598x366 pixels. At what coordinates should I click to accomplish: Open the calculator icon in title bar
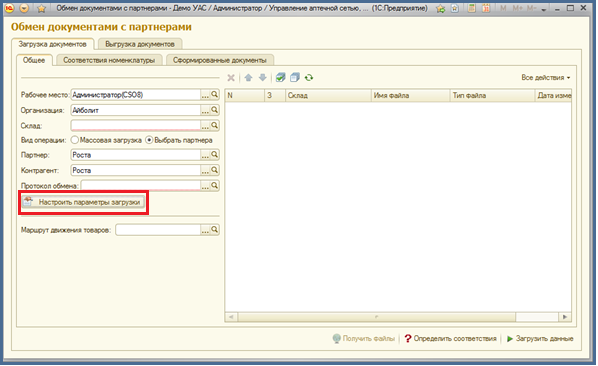[472, 8]
